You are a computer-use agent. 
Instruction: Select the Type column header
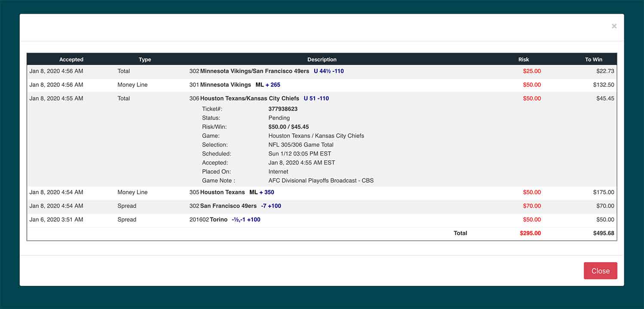pos(145,59)
